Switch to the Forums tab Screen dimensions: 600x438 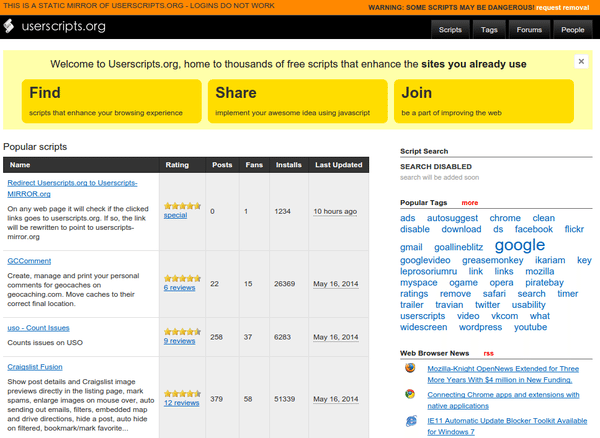(529, 30)
